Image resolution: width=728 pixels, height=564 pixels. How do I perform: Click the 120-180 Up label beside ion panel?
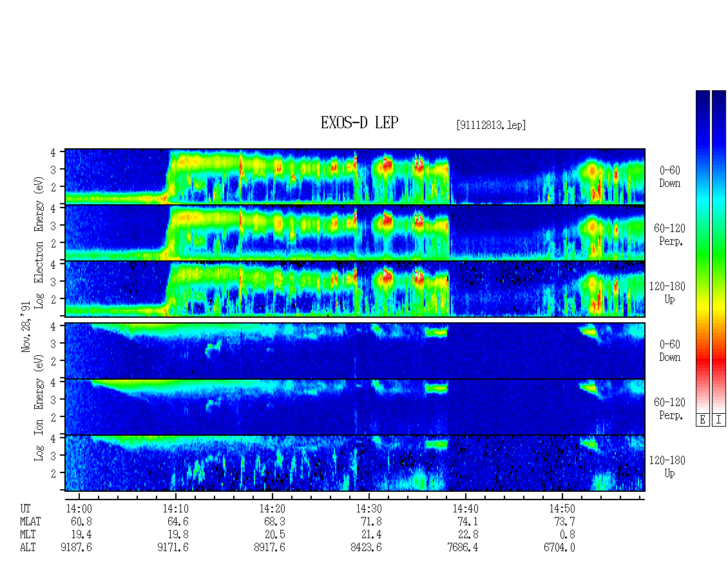point(667,467)
